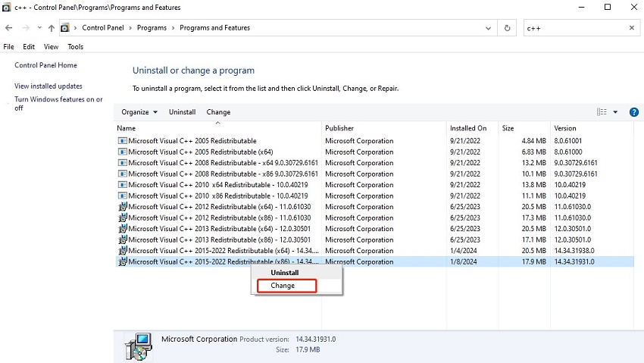Expand the chevron after Control Panel breadcrumb
This screenshot has height=363, width=644.
130,28
